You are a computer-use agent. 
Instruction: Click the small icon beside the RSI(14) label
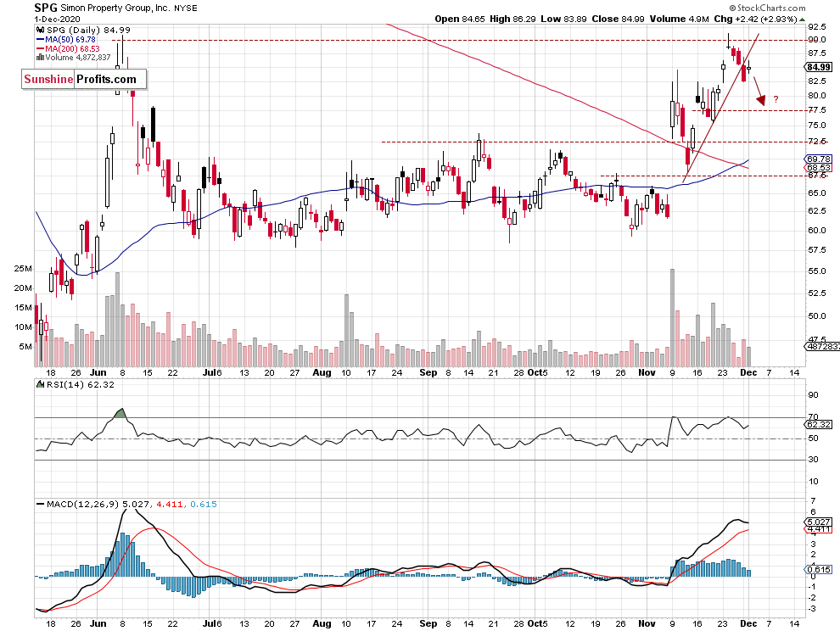(x=40, y=384)
